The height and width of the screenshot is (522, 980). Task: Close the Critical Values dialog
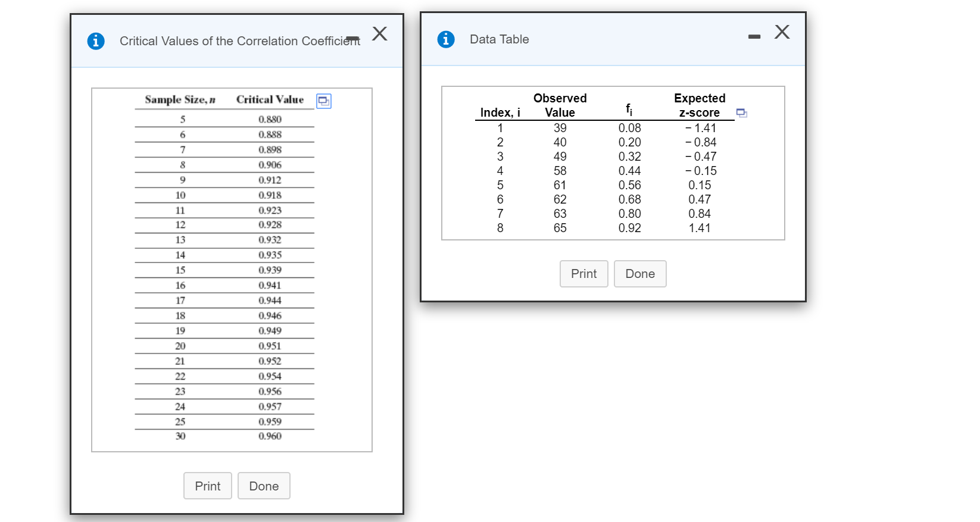(380, 33)
